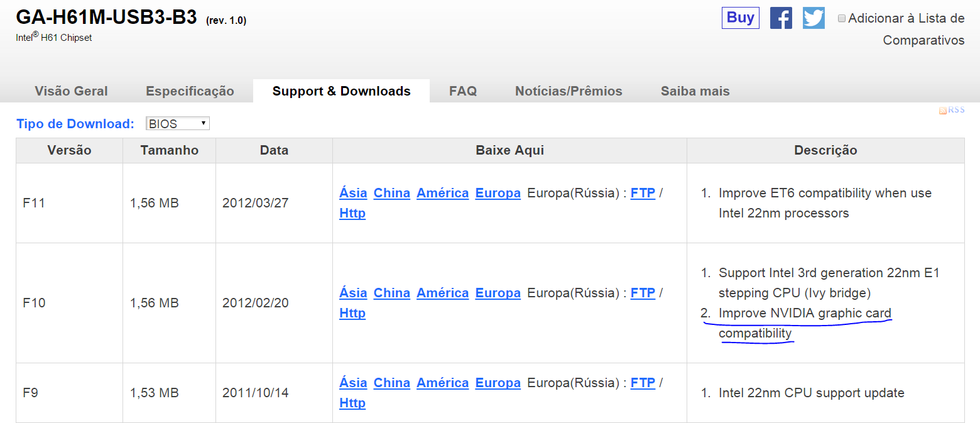
Task: Download F11 BIOS from Ásia link
Action: pos(353,193)
